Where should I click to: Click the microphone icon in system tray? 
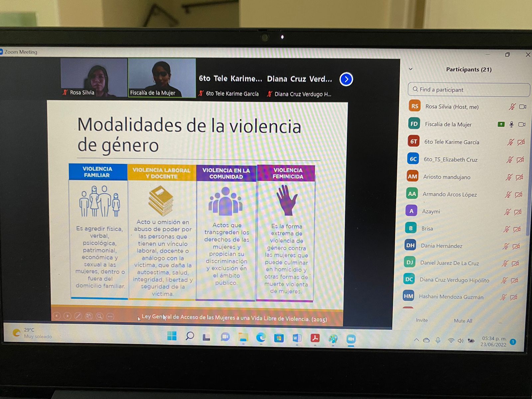[x=438, y=340]
